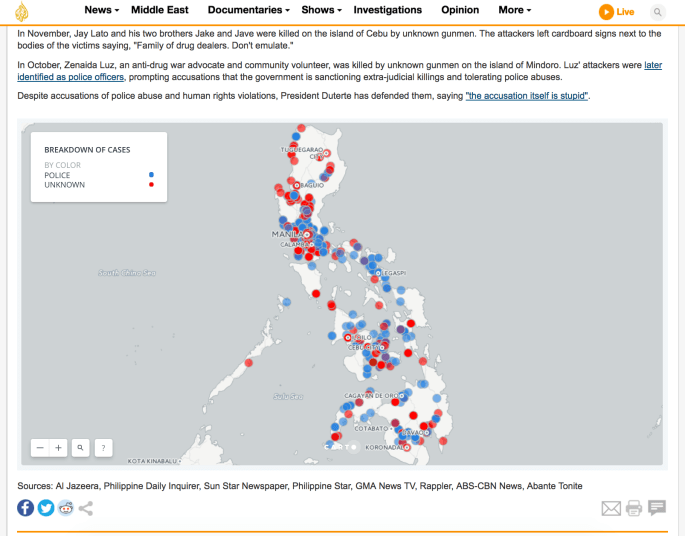Expand the Documentaries dropdown menu
Viewport: 685px width, 536px height.
248,10
